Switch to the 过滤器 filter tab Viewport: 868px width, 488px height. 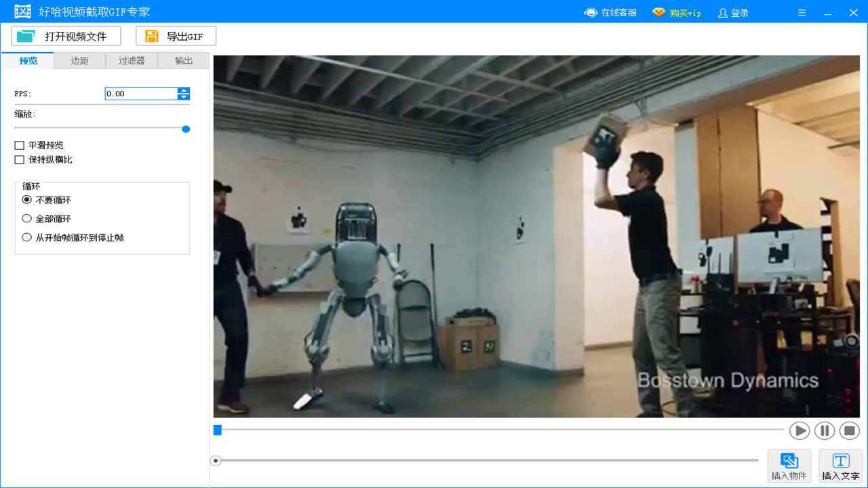(132, 60)
